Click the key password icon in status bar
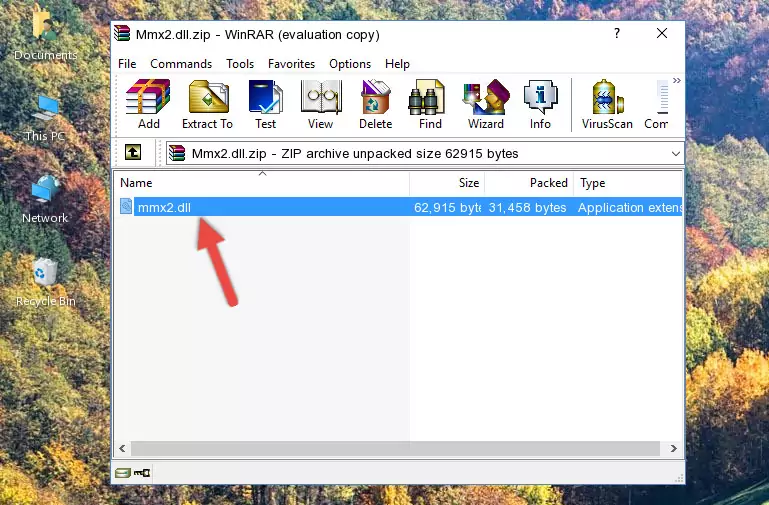 [x=142, y=473]
